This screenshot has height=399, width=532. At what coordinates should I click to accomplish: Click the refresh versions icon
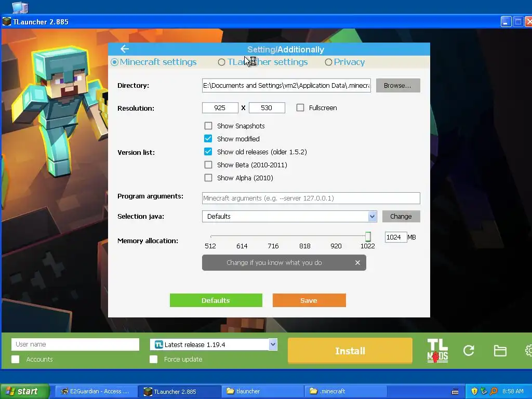tap(469, 351)
